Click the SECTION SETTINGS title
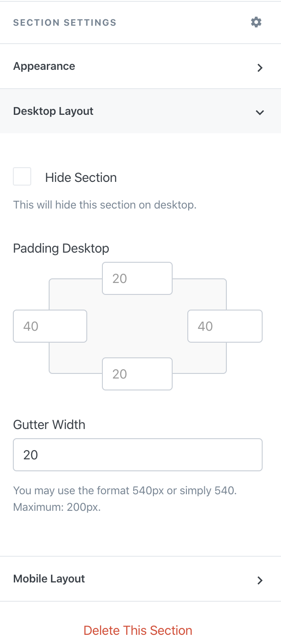Viewport: 281px width, 644px height. point(64,22)
